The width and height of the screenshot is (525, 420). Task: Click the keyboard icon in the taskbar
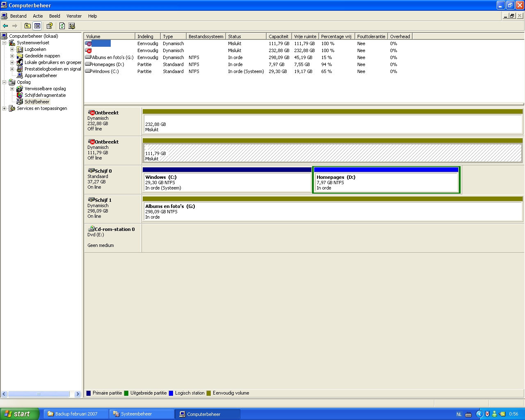(468, 414)
